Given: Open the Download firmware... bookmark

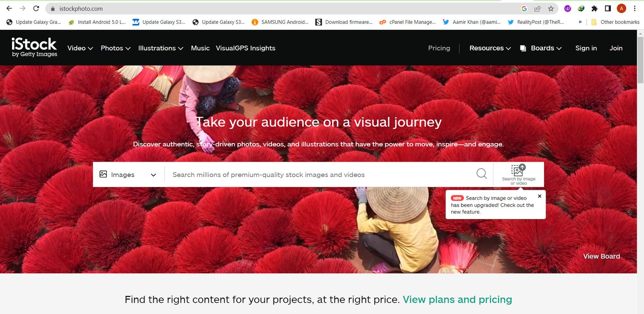Looking at the screenshot, I should (x=344, y=22).
